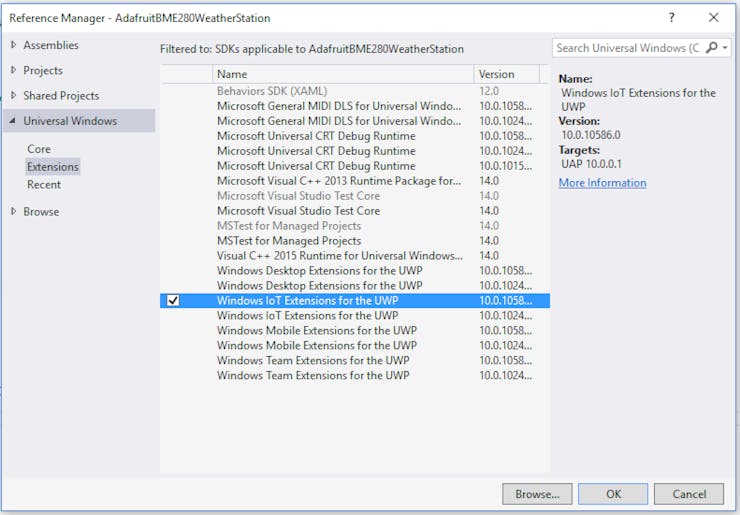740x515 pixels.
Task: Open the Recent subcategory
Action: [x=44, y=185]
